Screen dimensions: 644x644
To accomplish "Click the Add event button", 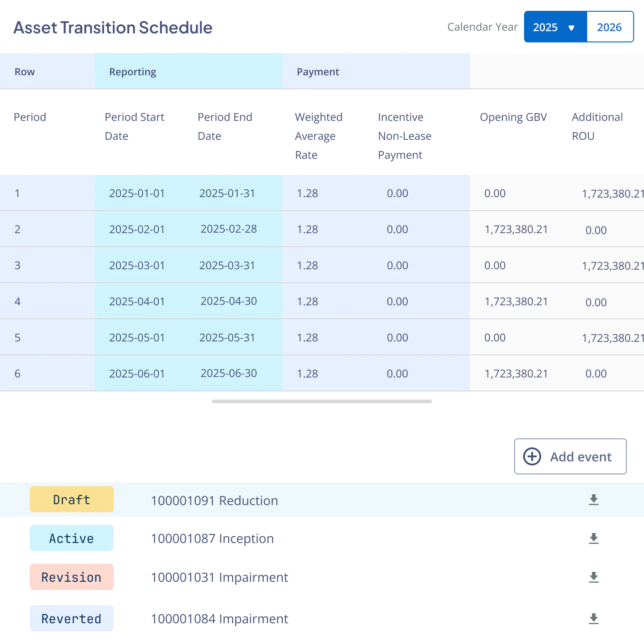I will tap(570, 456).
